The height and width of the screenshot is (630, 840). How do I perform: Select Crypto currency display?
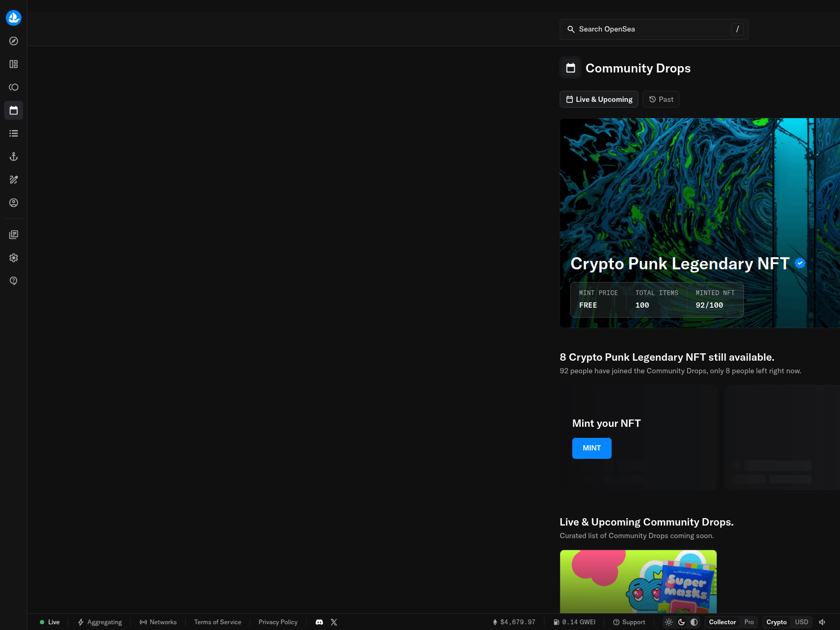[x=776, y=622]
